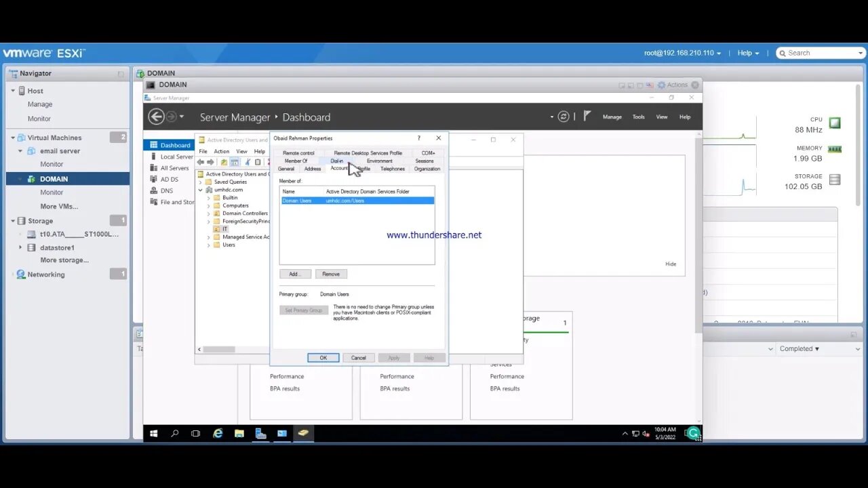868x488 pixels.
Task: Click Server Manager refresh icon
Action: click(564, 117)
